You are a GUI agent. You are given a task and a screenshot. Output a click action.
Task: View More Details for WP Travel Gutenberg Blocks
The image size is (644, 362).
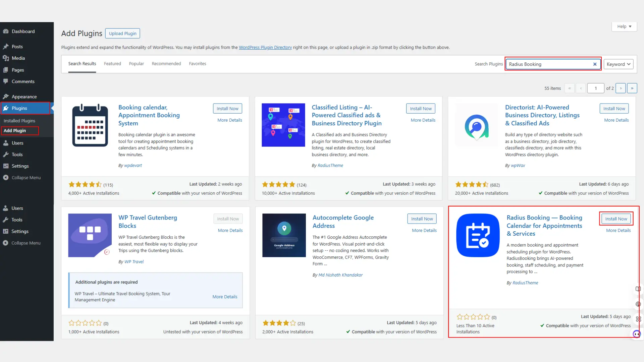(x=230, y=230)
